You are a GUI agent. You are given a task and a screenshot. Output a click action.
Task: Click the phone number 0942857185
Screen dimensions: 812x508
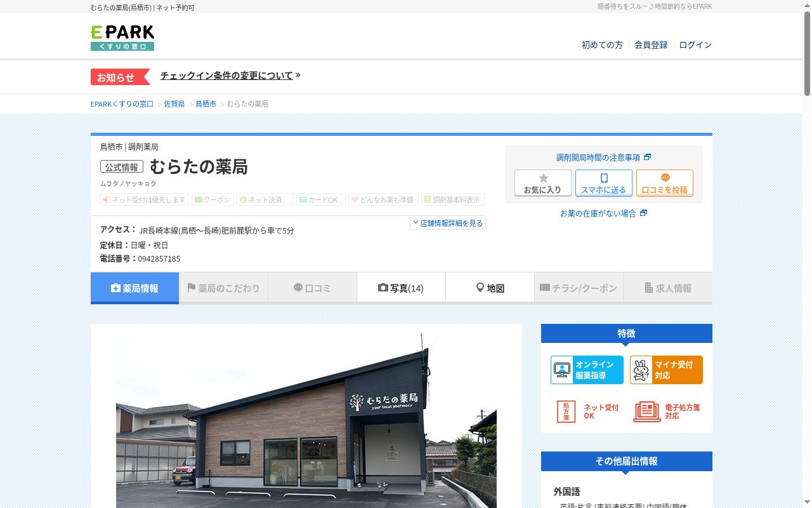(x=159, y=258)
